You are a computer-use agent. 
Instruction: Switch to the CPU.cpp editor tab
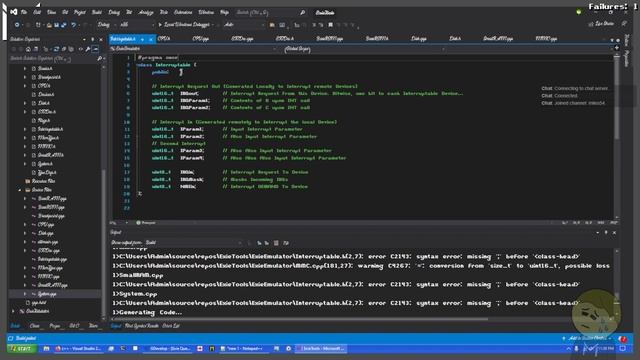tap(200, 39)
